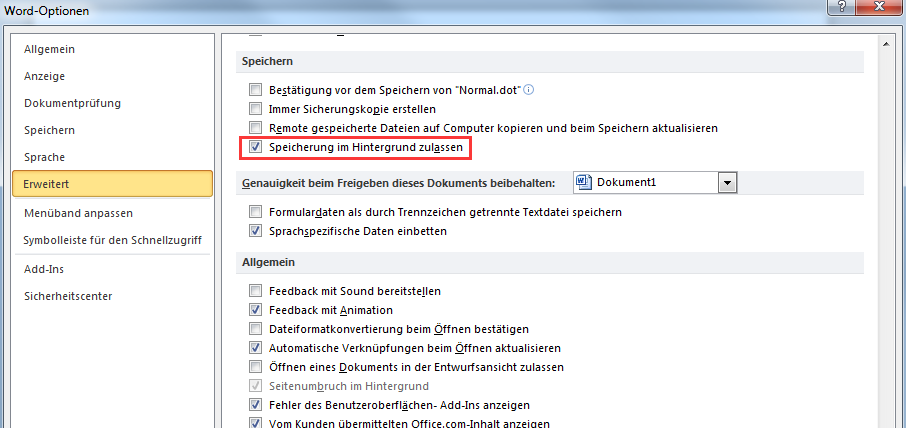Click the greyed Seitenumbruch im Hintergrund checkbox

(255, 385)
